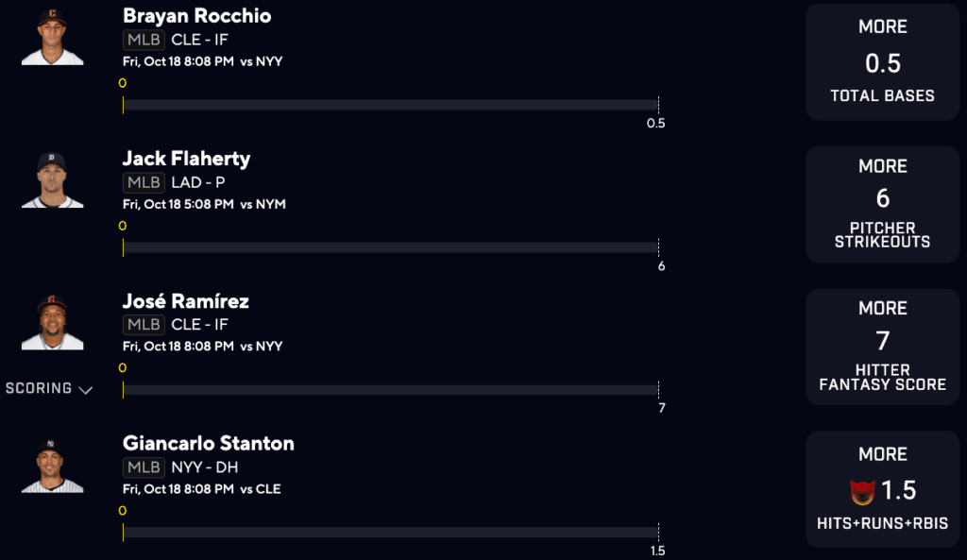
Task: Click Jack Flaherty's strikeouts progress bar
Action: [x=390, y=247]
